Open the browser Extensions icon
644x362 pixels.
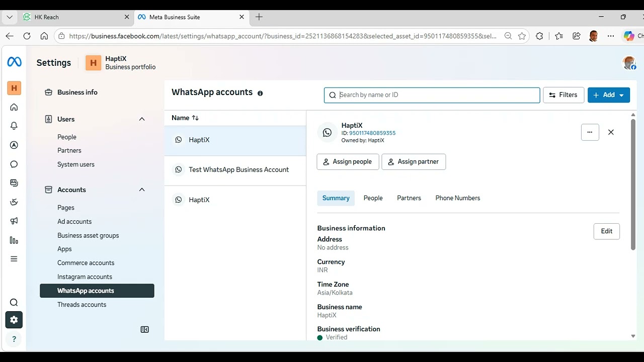540,36
